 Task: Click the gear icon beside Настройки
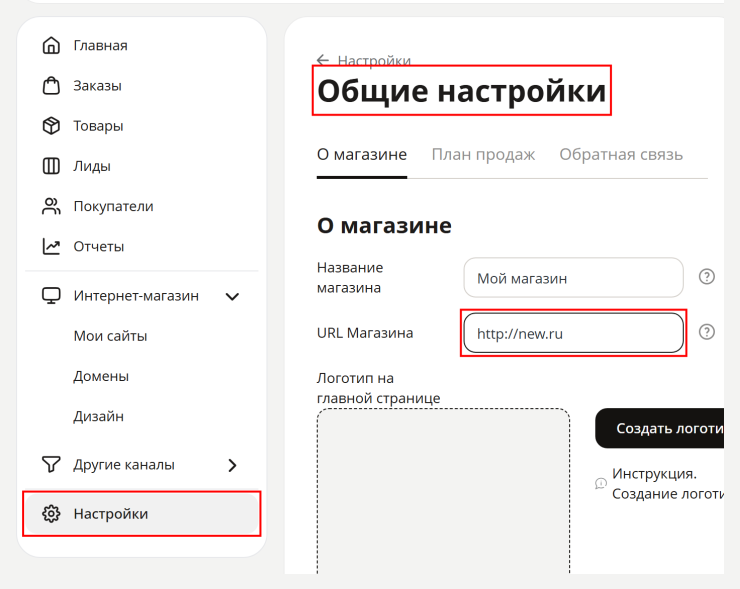51,513
